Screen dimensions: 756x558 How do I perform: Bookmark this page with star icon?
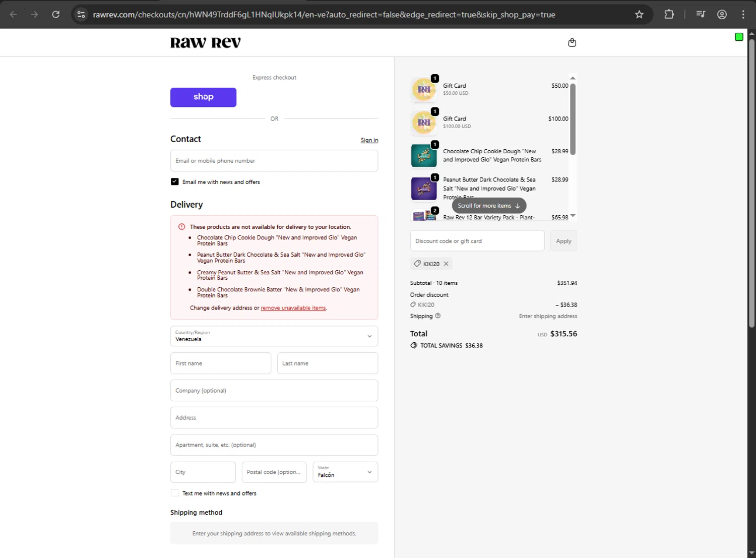639,15
